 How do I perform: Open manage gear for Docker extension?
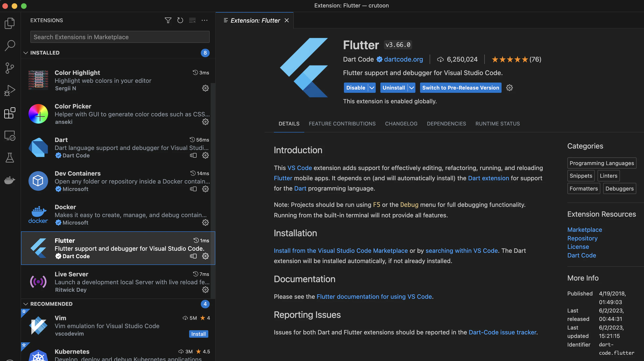tap(205, 222)
